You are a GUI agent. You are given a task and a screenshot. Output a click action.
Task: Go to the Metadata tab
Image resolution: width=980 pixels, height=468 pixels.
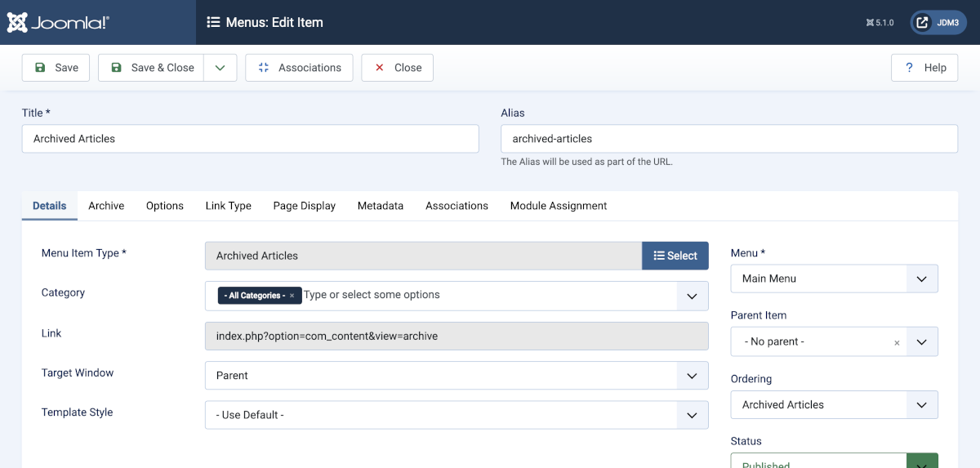(x=380, y=206)
